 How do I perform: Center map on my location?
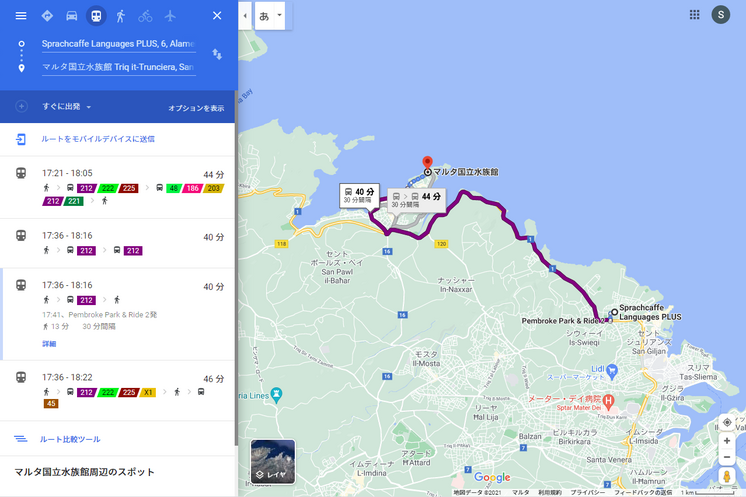coord(727,422)
